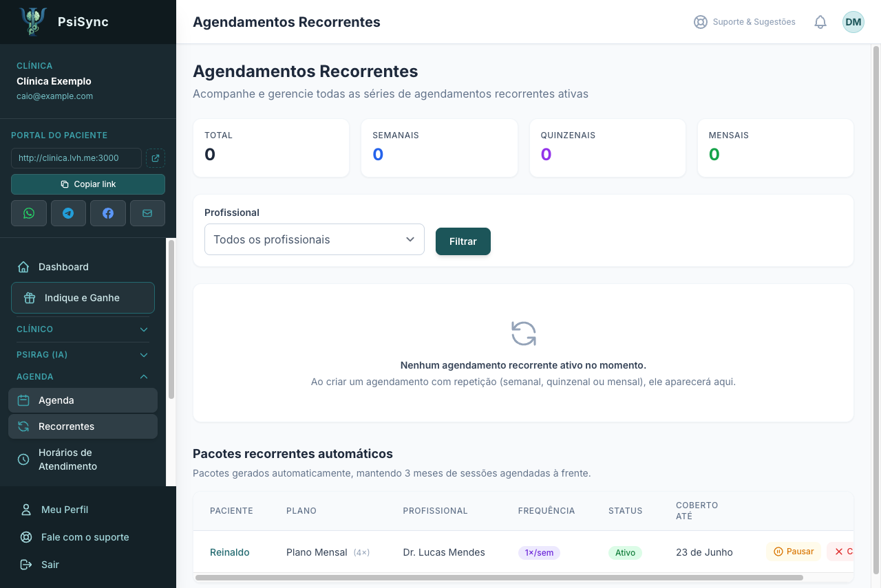Click the sidebar vertical scrollbar
The width and height of the screenshot is (881, 588).
coord(171,319)
